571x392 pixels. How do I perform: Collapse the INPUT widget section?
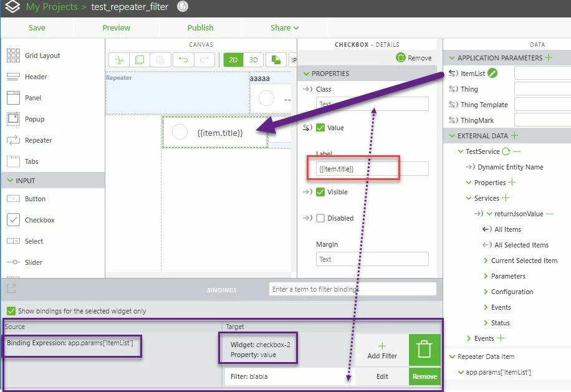click(x=10, y=181)
